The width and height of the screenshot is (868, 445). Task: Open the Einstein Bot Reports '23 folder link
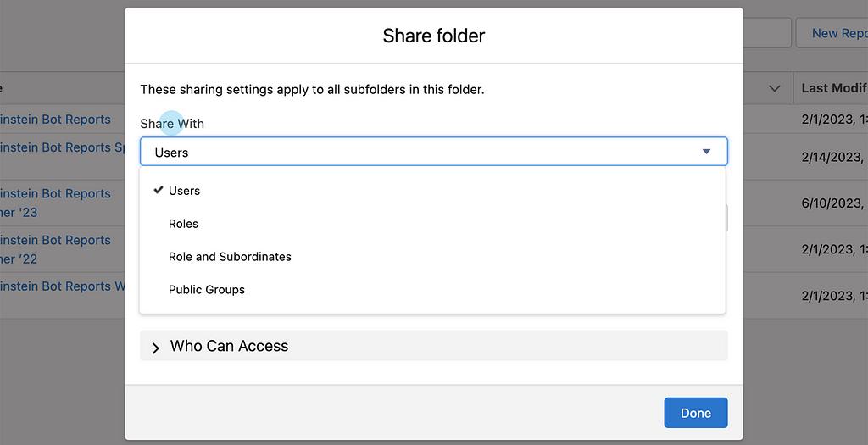tap(56, 194)
